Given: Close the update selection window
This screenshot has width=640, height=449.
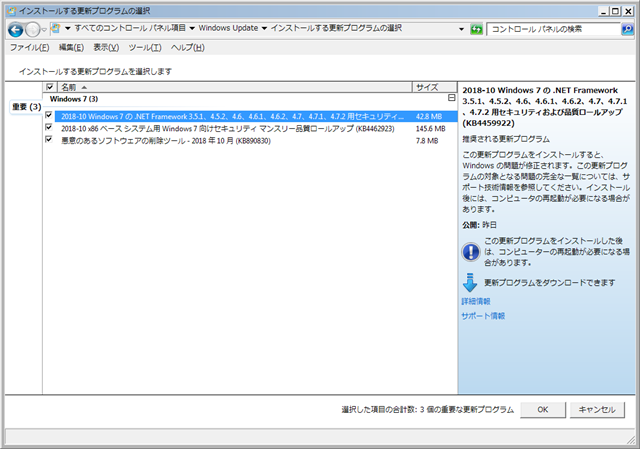Looking at the screenshot, I should click(628, 11).
